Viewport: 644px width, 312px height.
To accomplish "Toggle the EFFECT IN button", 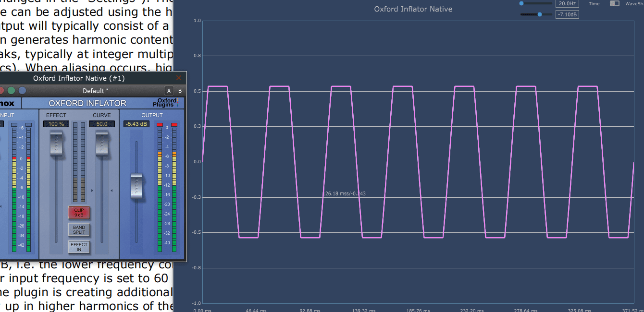I will (79, 247).
